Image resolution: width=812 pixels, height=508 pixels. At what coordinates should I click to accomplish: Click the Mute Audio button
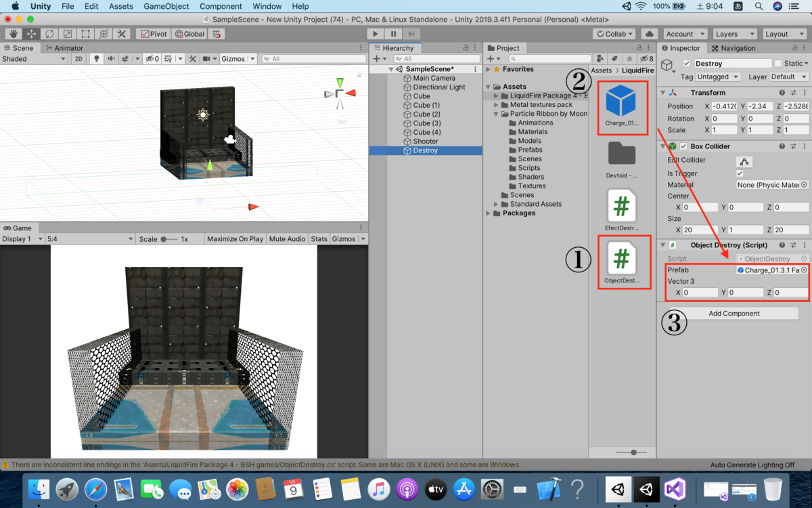tap(287, 239)
